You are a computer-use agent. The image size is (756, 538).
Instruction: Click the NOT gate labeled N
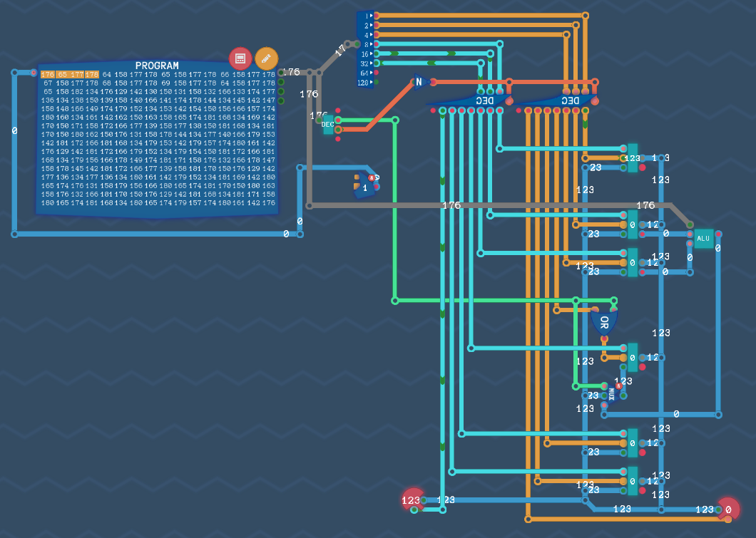click(419, 83)
